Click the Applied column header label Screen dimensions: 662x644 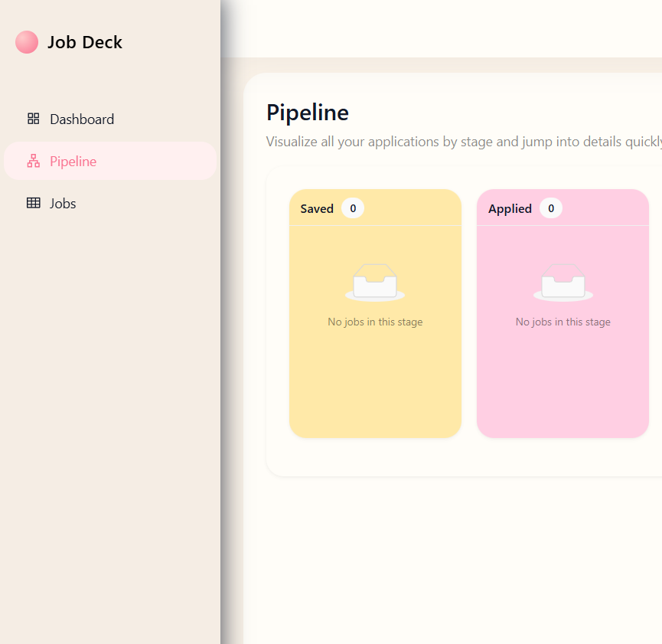[510, 208]
